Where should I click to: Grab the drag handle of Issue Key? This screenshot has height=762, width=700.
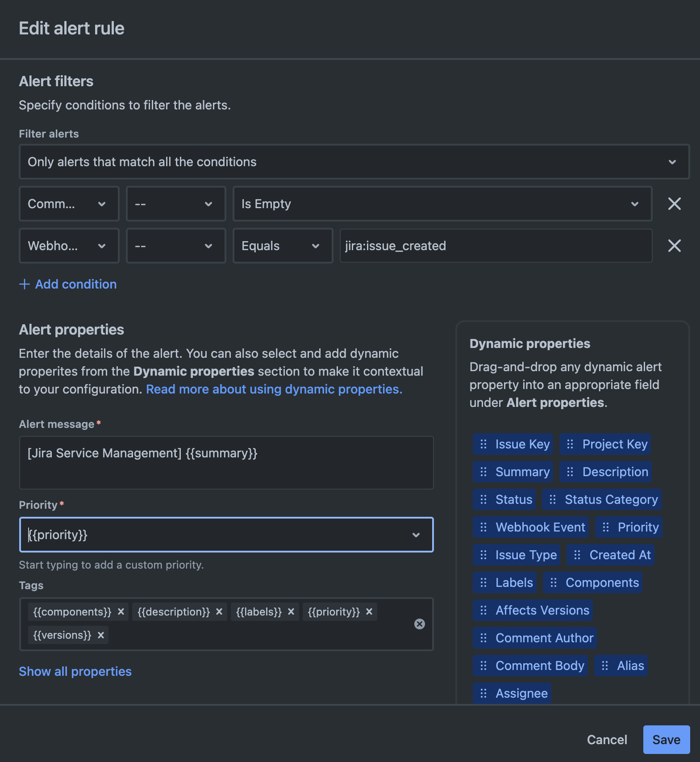pyautogui.click(x=483, y=444)
